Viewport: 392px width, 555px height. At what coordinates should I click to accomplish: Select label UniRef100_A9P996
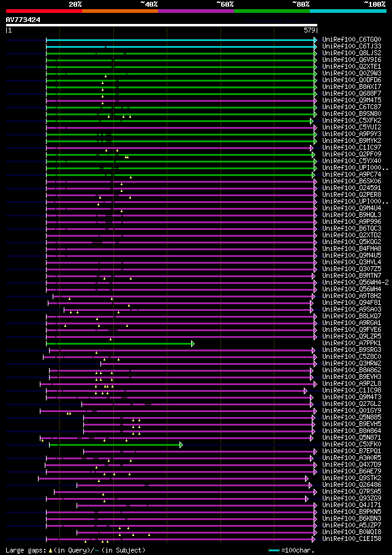pos(352,222)
